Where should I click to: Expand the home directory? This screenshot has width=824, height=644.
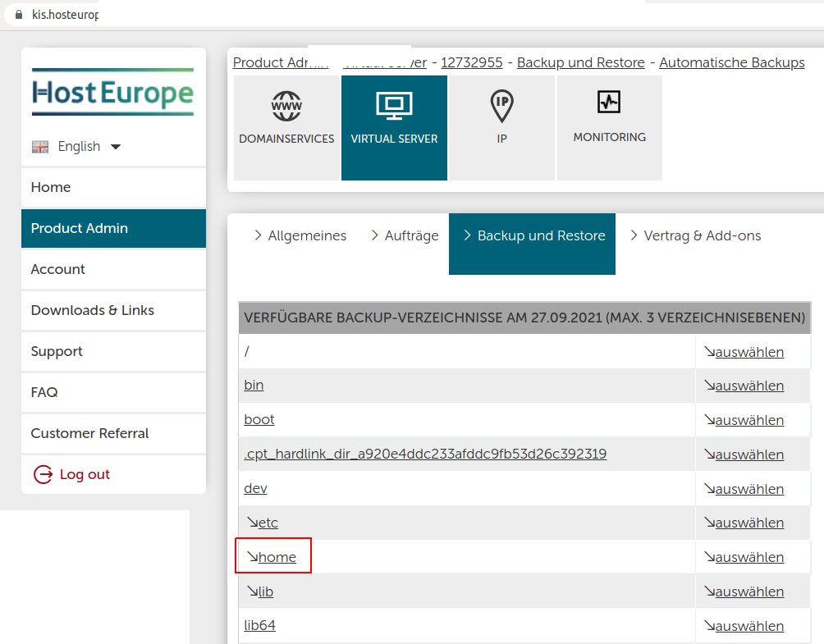277,557
